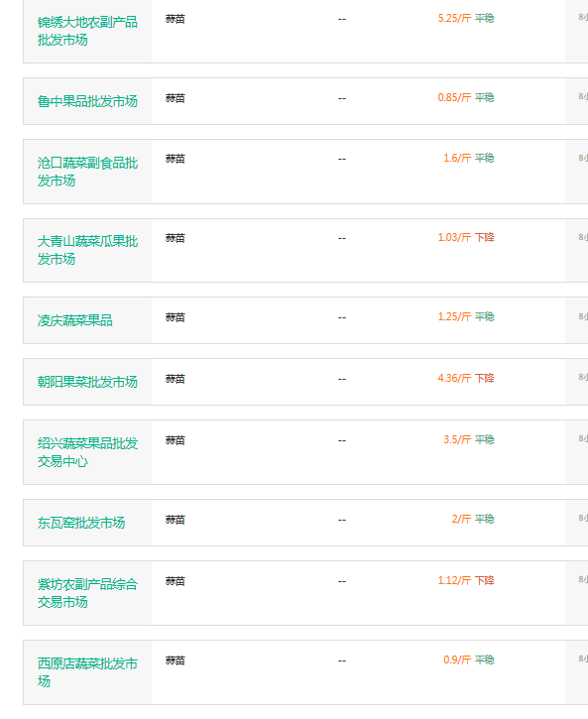
Task: Click the 东瓦窑批发市场 market name
Action: [81, 523]
